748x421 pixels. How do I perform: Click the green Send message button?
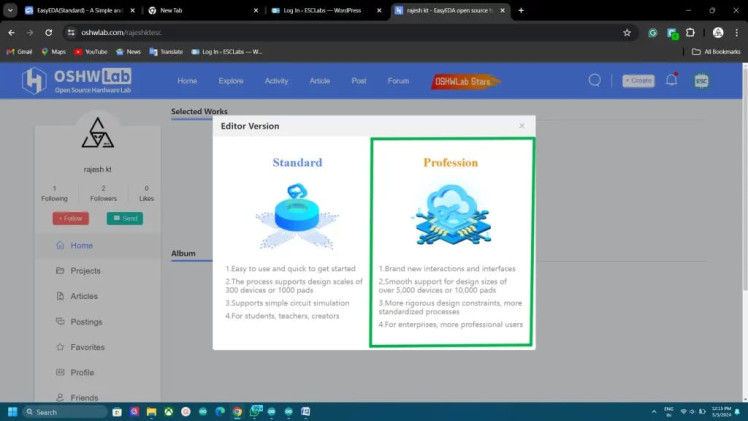pos(125,218)
